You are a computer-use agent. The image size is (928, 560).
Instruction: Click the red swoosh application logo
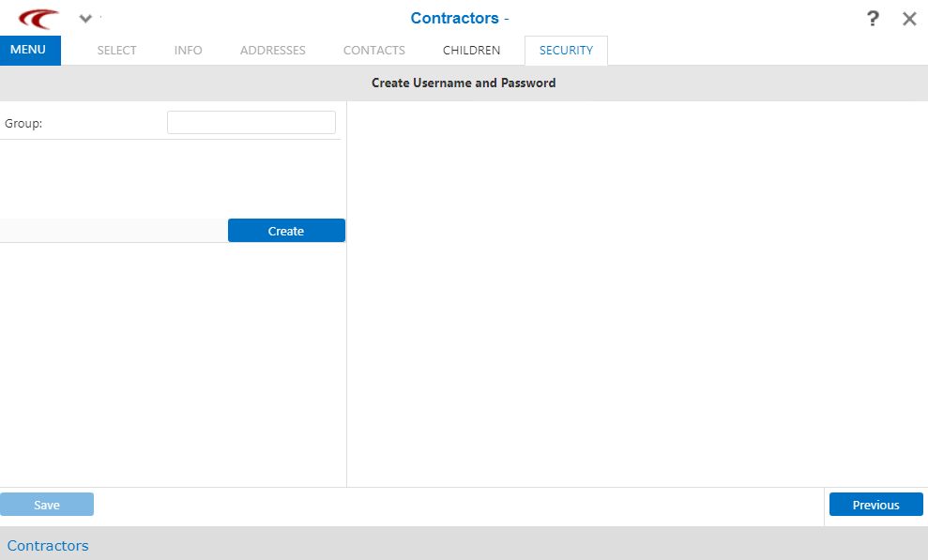pyautogui.click(x=38, y=19)
